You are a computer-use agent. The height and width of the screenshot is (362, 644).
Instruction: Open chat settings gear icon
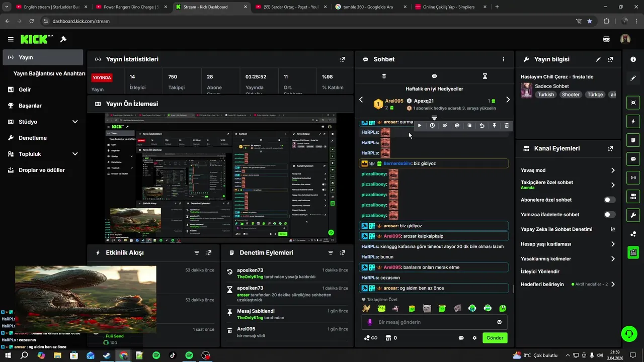click(474, 338)
